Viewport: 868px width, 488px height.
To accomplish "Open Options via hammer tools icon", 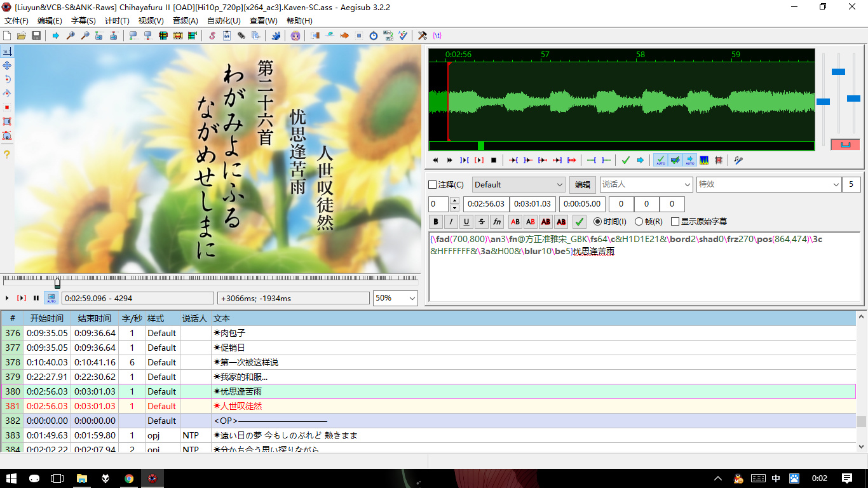I will coord(423,36).
